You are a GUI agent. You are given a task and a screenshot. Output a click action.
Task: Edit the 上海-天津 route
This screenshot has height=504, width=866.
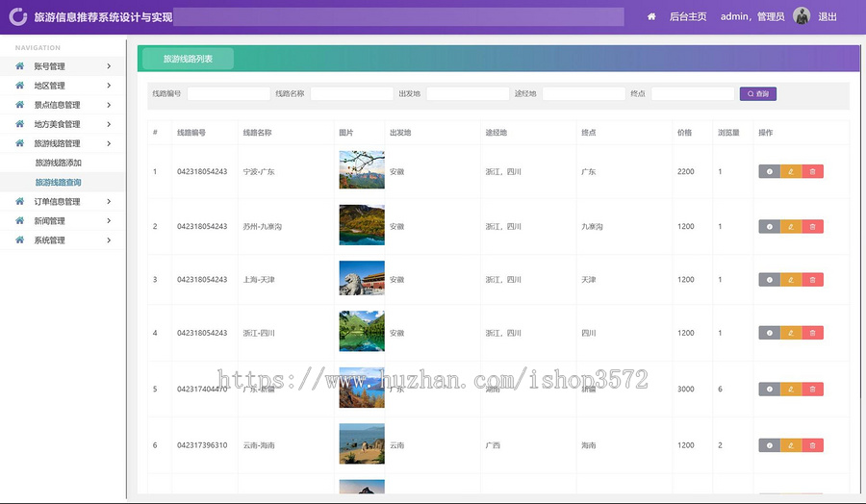(791, 280)
